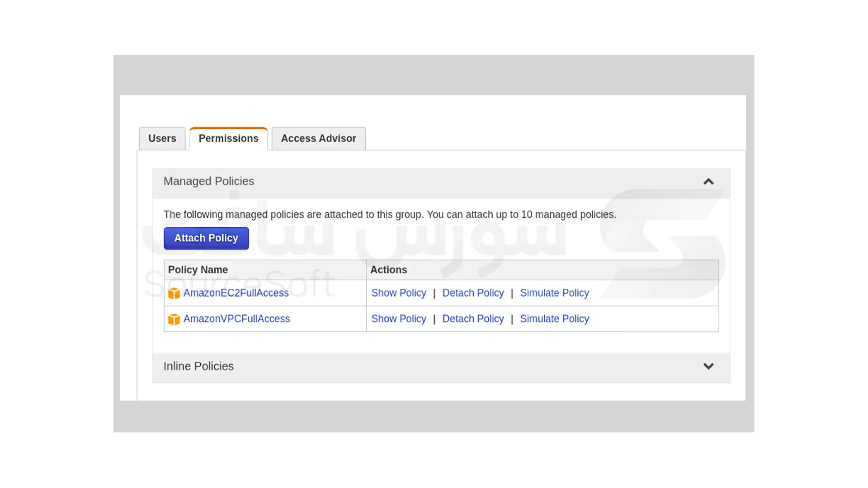Open the AmazonEC2FullAccess policy link

click(236, 293)
